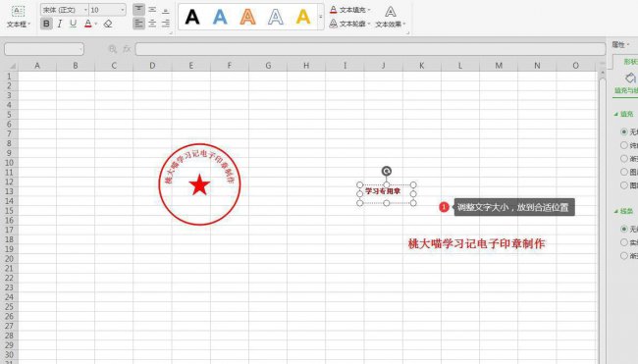The image size is (638, 364).
Task: Select row header 25
Action: [9, 307]
